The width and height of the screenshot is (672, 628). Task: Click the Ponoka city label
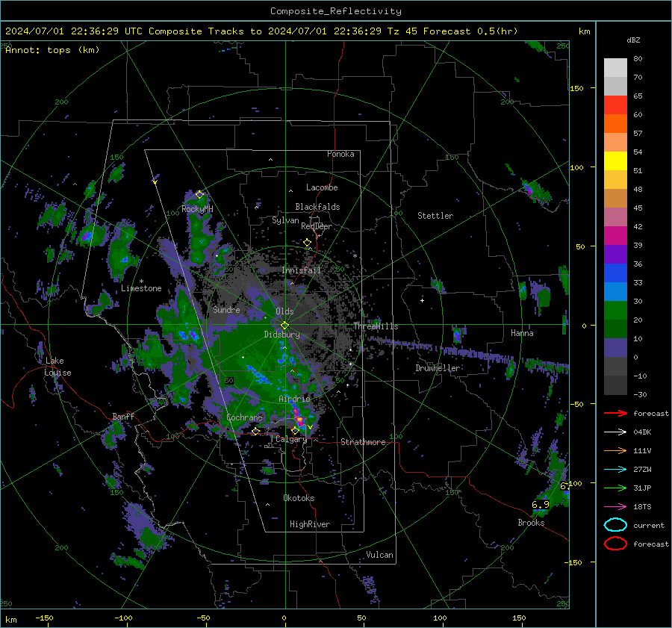(340, 154)
